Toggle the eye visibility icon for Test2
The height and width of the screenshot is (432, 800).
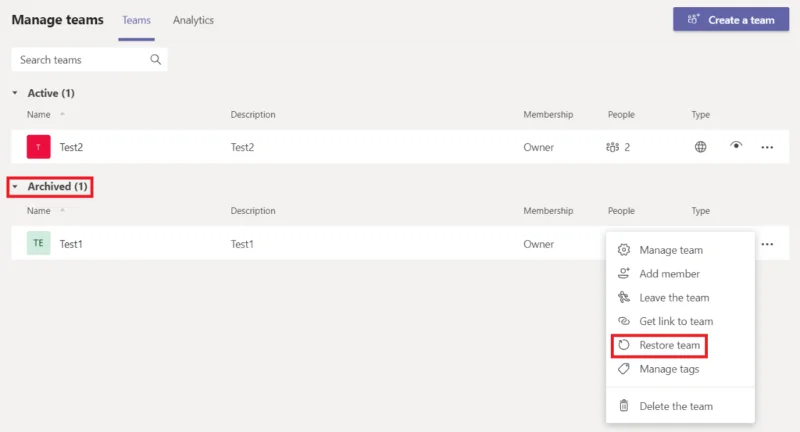point(736,145)
